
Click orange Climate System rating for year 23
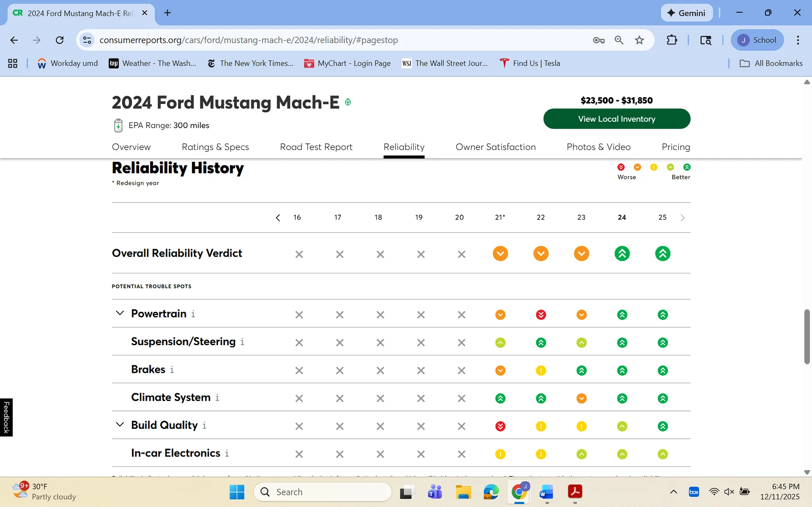(581, 399)
